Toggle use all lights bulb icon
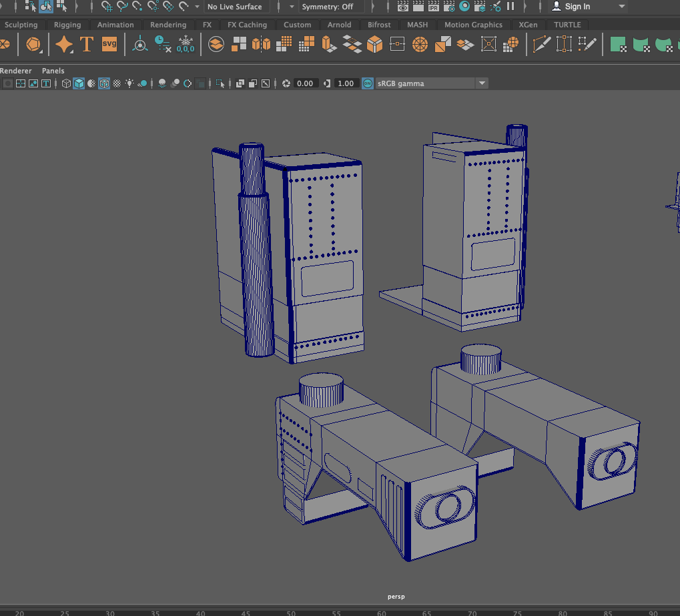Screen dimensions: 680x616 click(129, 83)
